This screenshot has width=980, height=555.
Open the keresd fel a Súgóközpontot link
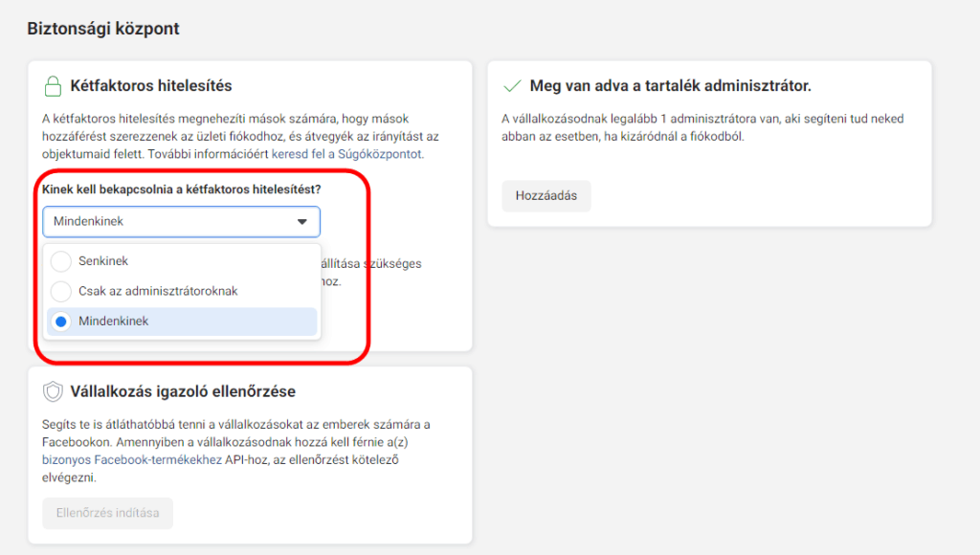point(367,153)
